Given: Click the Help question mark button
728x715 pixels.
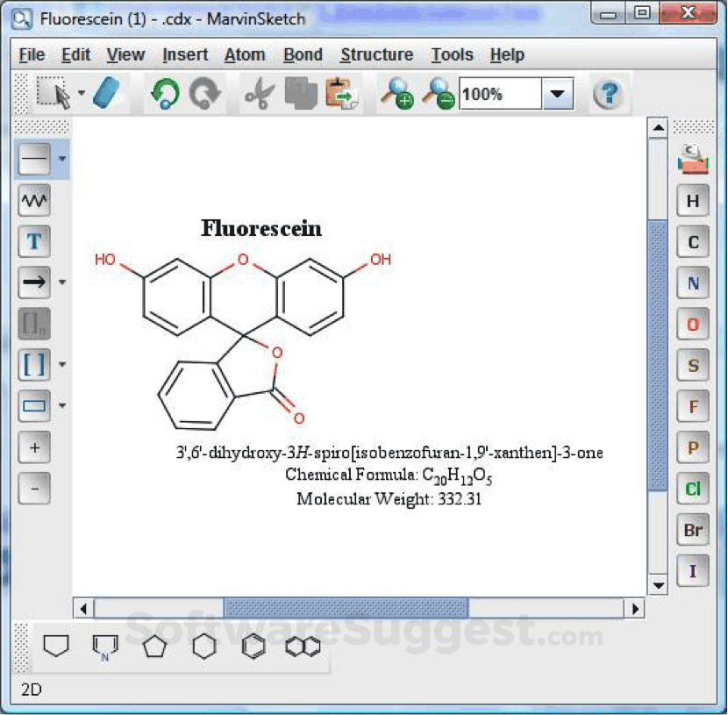Looking at the screenshot, I should [609, 92].
